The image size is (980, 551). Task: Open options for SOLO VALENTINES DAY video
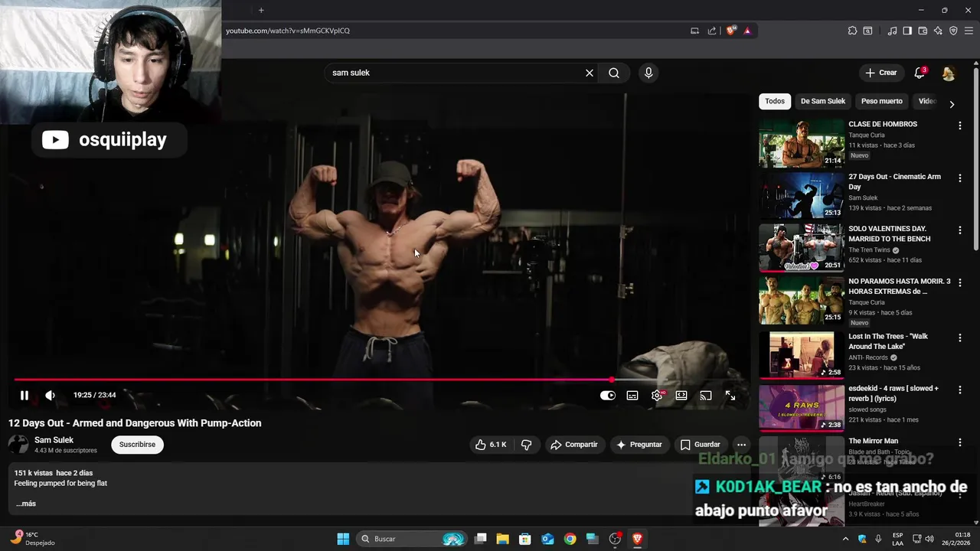(x=959, y=230)
